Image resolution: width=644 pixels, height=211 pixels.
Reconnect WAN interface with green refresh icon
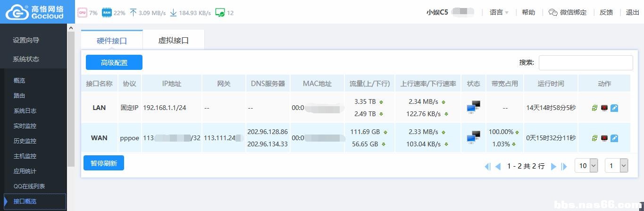point(594,138)
